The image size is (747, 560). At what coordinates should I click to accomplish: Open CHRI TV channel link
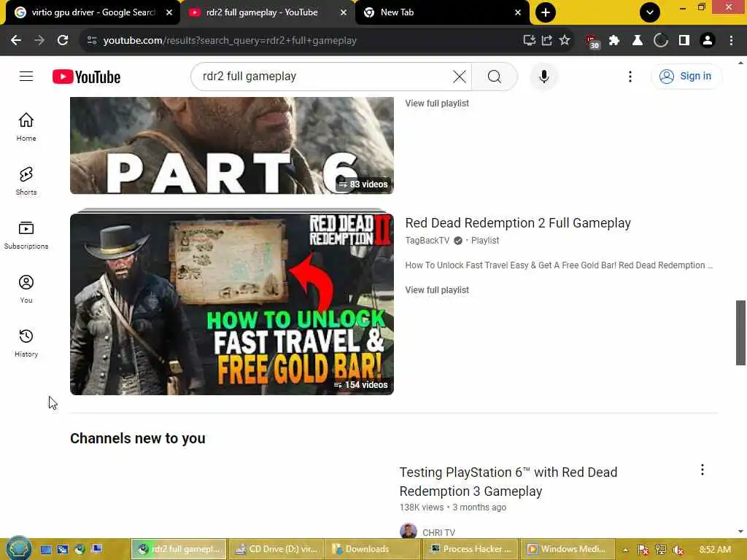pos(438,532)
